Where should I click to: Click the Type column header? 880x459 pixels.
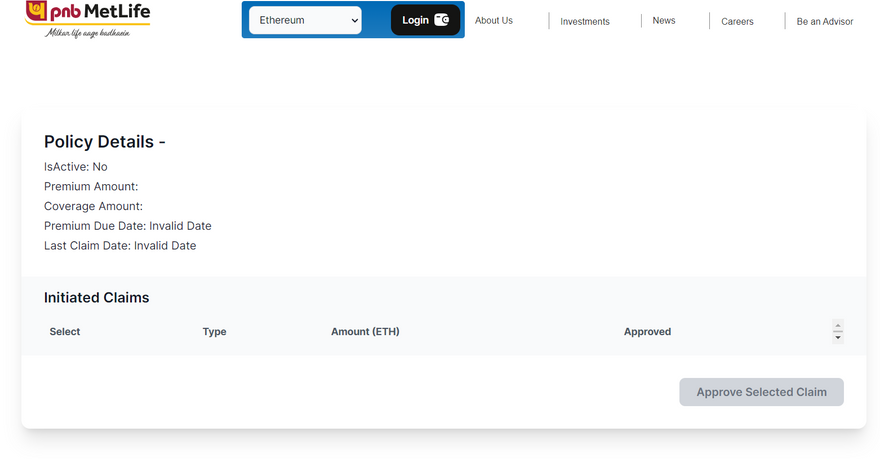click(x=214, y=331)
